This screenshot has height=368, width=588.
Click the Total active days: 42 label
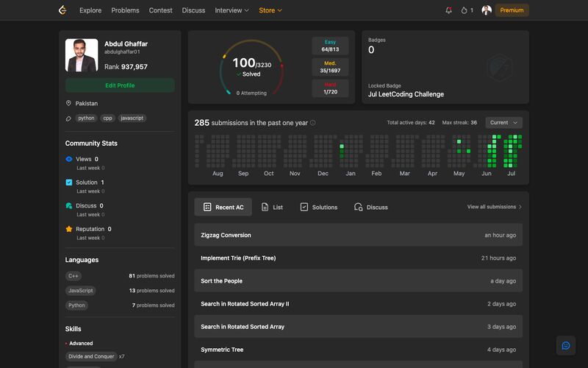click(x=411, y=122)
